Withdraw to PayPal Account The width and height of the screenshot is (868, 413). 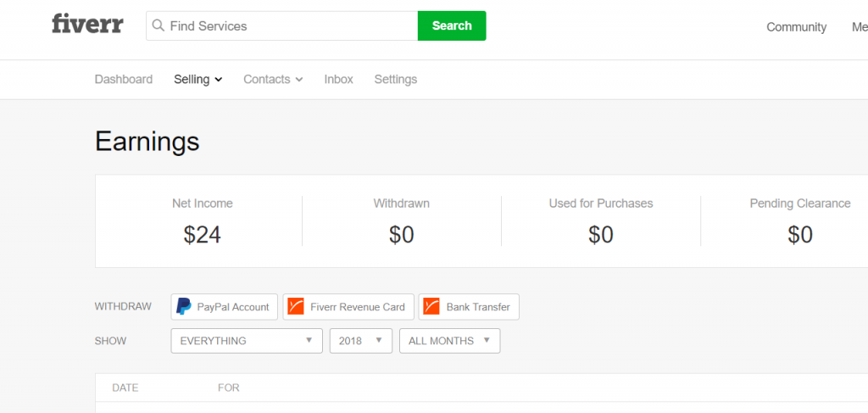coord(224,307)
